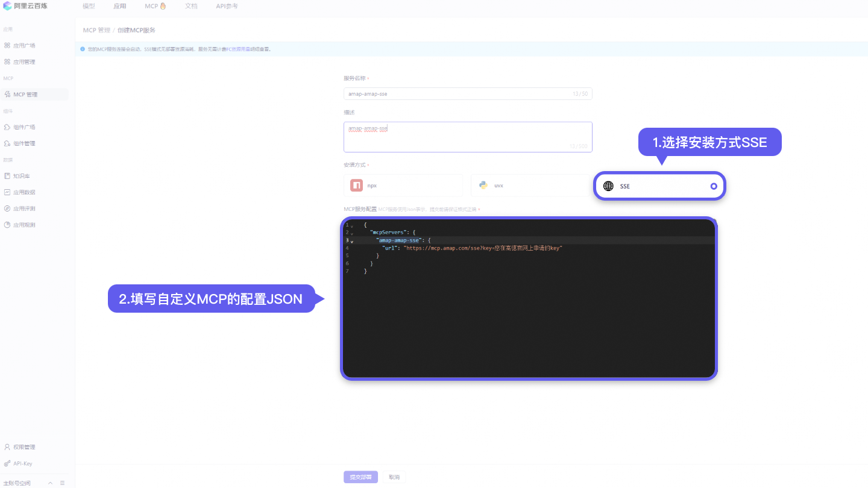The height and width of the screenshot is (488, 868).
Task: Open the 文档 menu item
Action: (191, 6)
